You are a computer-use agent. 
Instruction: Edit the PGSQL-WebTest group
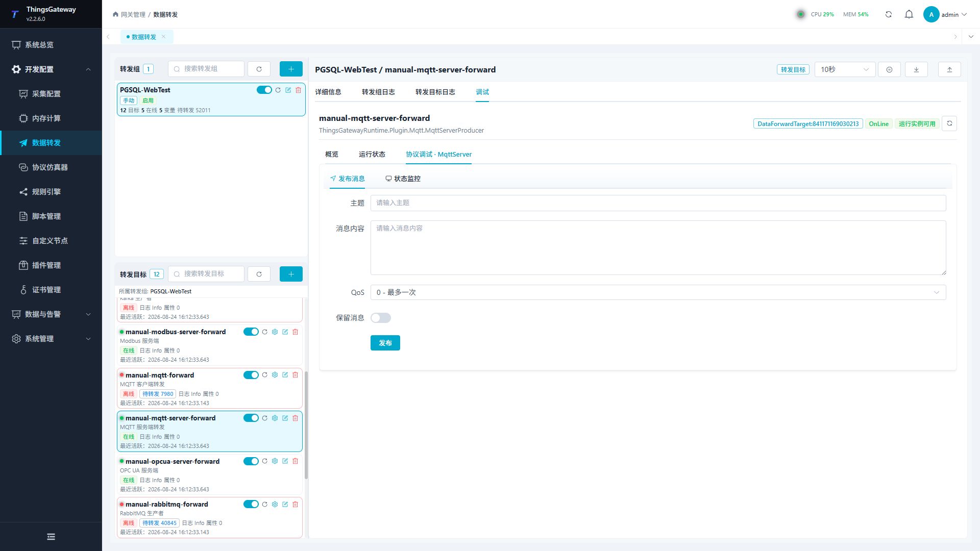288,90
